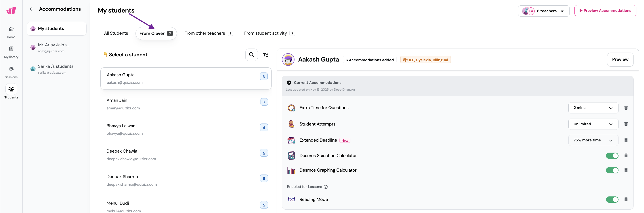Toggle off Desmos Scientific Calculator

(x=612, y=156)
